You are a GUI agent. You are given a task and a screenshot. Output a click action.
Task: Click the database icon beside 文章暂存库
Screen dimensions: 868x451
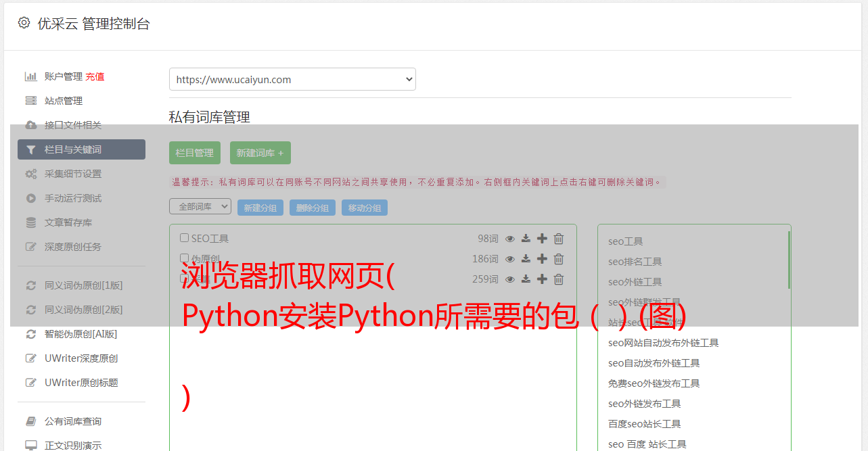click(x=31, y=222)
